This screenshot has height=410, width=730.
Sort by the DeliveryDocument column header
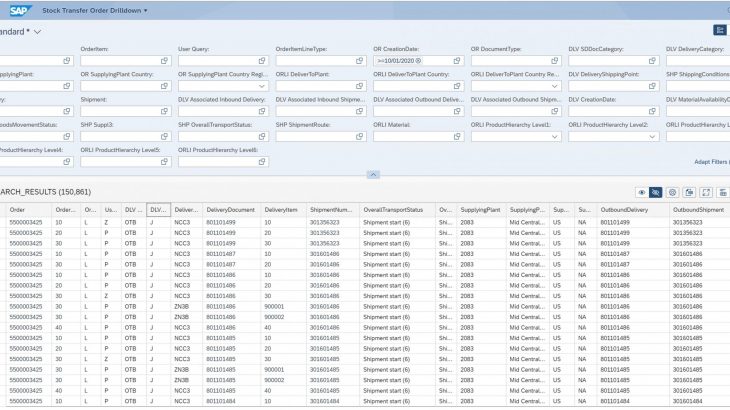231,210
